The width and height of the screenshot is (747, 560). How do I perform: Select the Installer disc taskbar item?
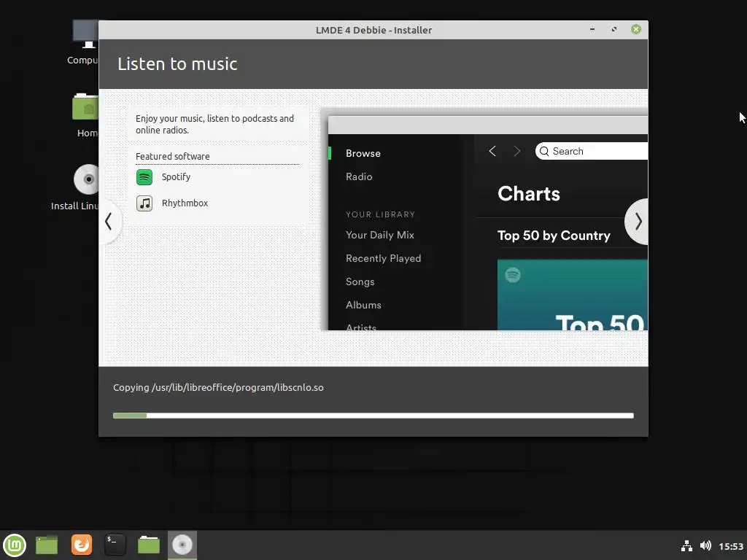coord(182,545)
